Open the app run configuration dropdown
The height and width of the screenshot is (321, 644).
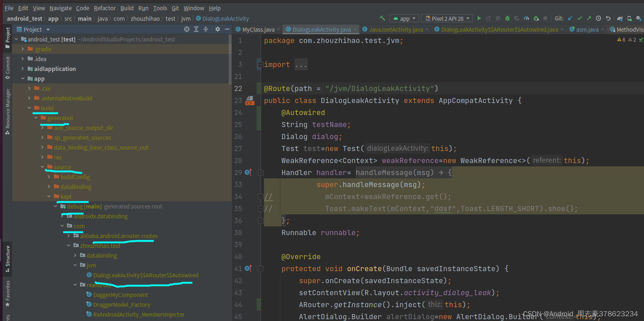[x=404, y=18]
